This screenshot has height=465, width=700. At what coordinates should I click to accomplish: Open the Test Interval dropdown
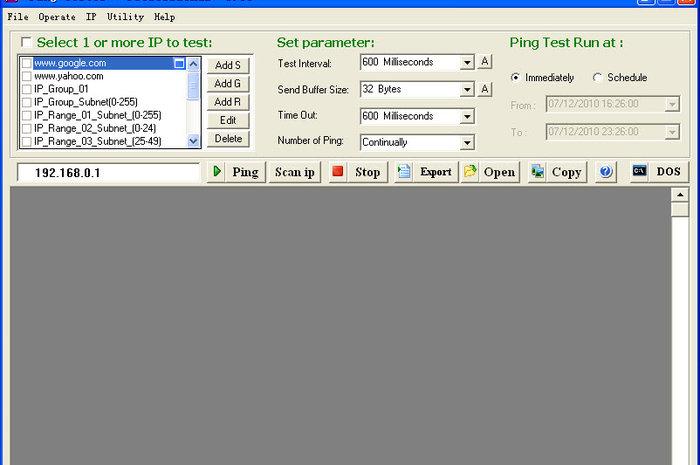point(467,62)
